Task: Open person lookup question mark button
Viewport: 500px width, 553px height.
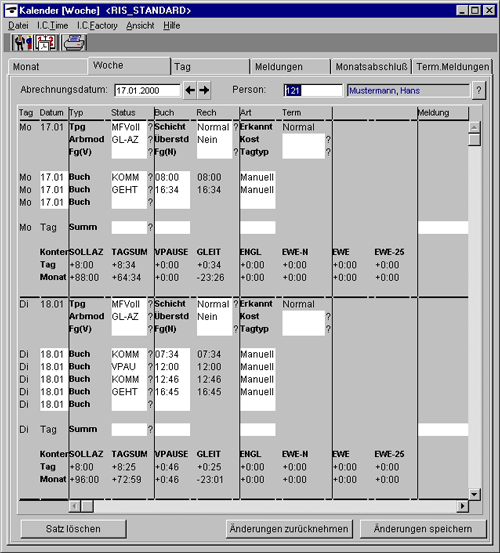Action: coord(478,90)
